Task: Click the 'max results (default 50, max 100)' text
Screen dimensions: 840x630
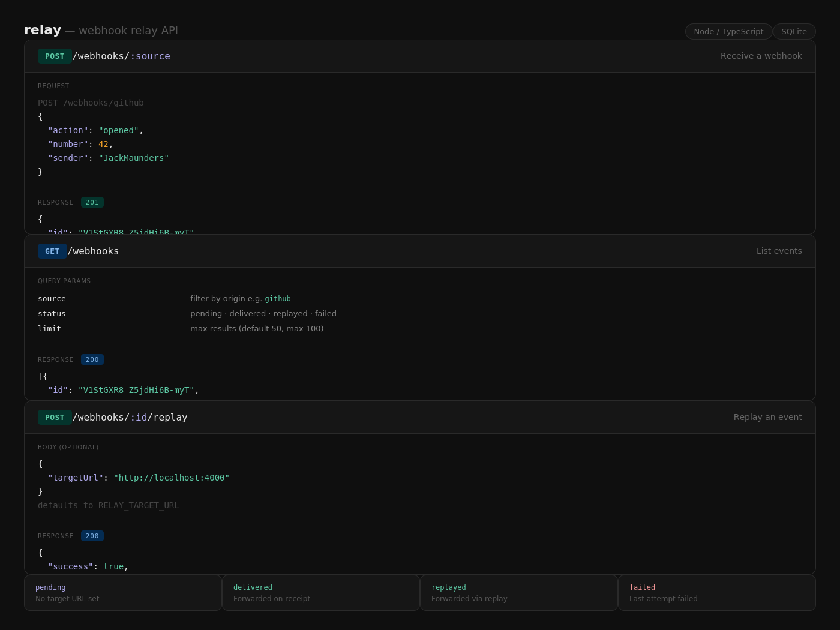Action: tap(257, 329)
